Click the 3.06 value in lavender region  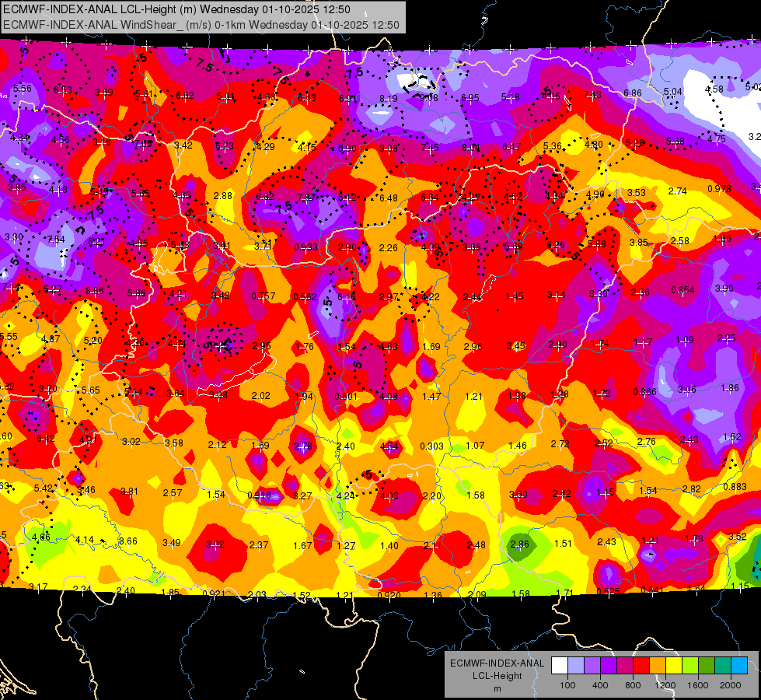coord(686,389)
